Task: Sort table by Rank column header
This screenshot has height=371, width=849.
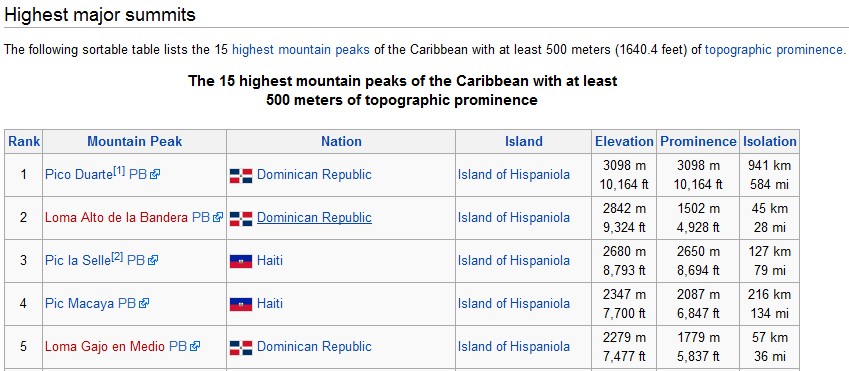Action: point(24,142)
